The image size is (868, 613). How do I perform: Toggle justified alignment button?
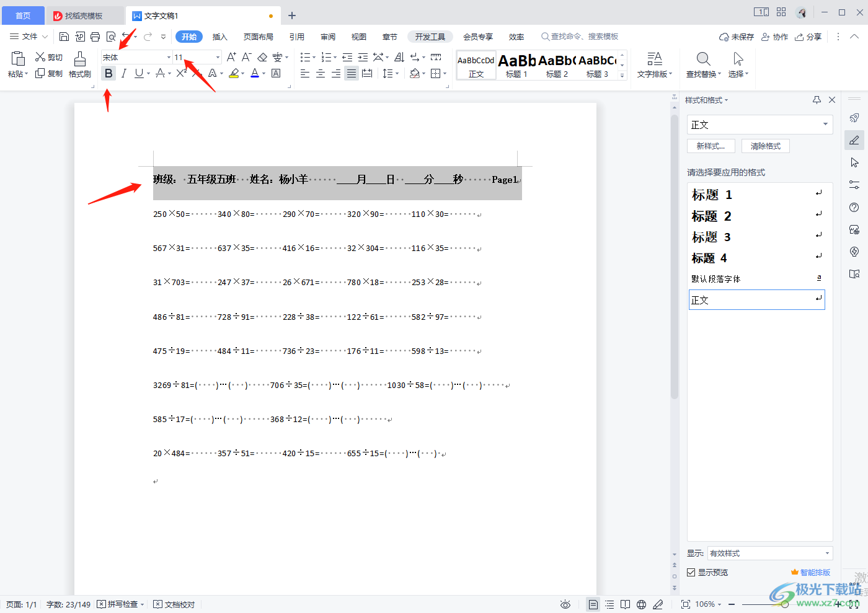[352, 73]
